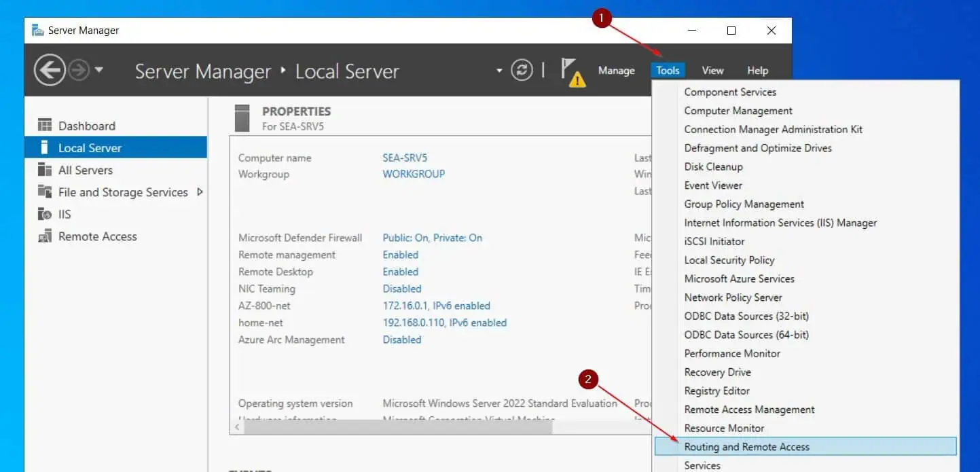The height and width of the screenshot is (472, 980).
Task: Click the server tower icon beside PROPERTIES
Action: tap(242, 117)
